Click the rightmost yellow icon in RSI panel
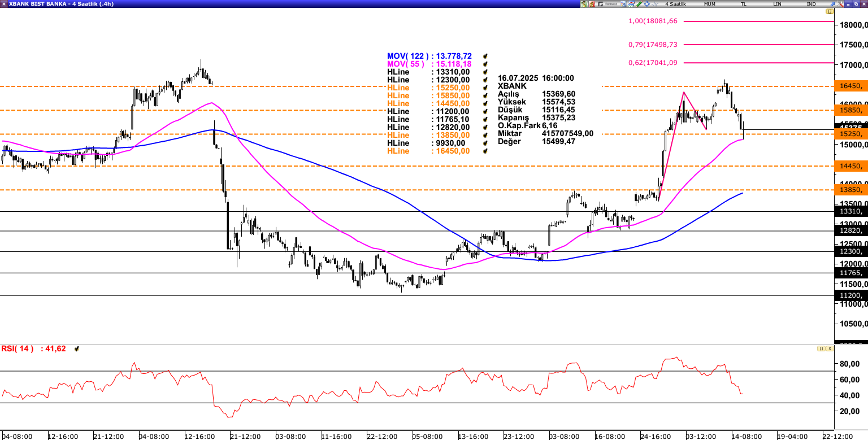This screenshot has width=868, height=440. pos(830,349)
